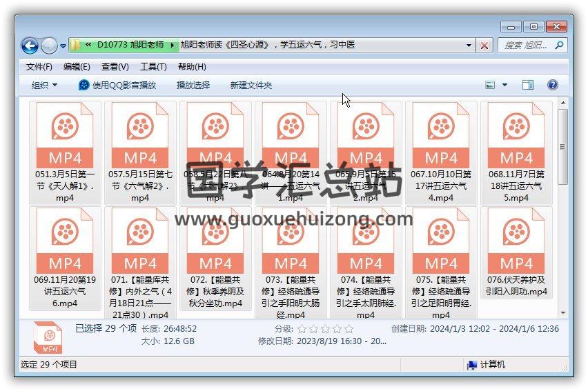588x391 pixels.
Task: Open recent locations dropdown beside navigation arrows
Action: click(x=63, y=46)
